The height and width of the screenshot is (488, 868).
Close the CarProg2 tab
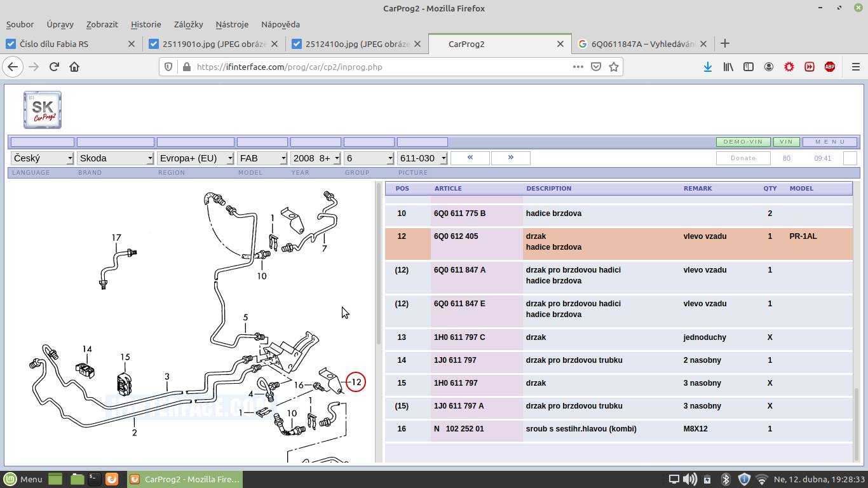[x=560, y=44]
